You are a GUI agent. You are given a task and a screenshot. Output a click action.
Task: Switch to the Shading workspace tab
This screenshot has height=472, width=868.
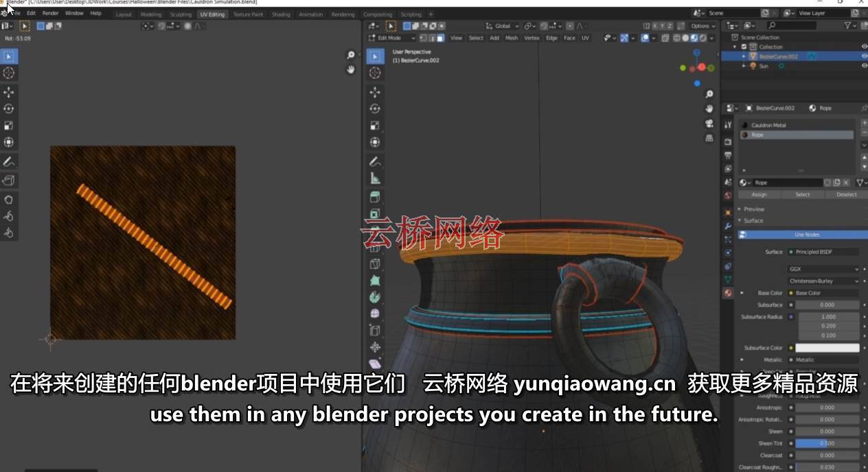tap(280, 14)
